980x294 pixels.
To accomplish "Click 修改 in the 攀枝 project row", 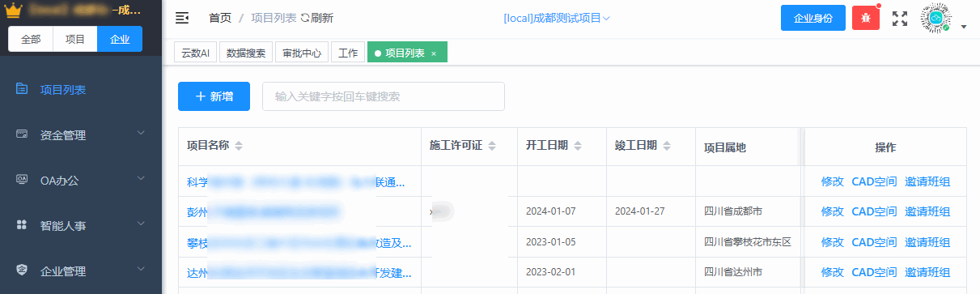I will pos(832,241).
